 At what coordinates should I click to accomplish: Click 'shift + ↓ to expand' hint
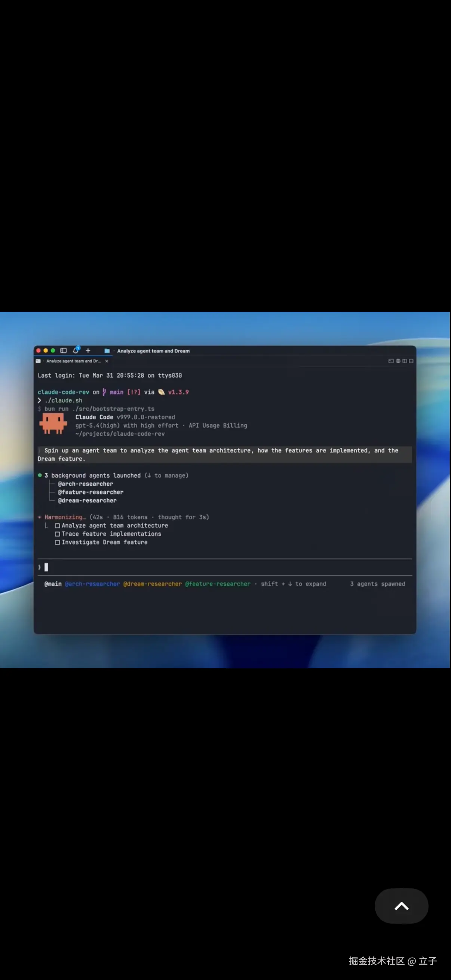click(x=294, y=584)
